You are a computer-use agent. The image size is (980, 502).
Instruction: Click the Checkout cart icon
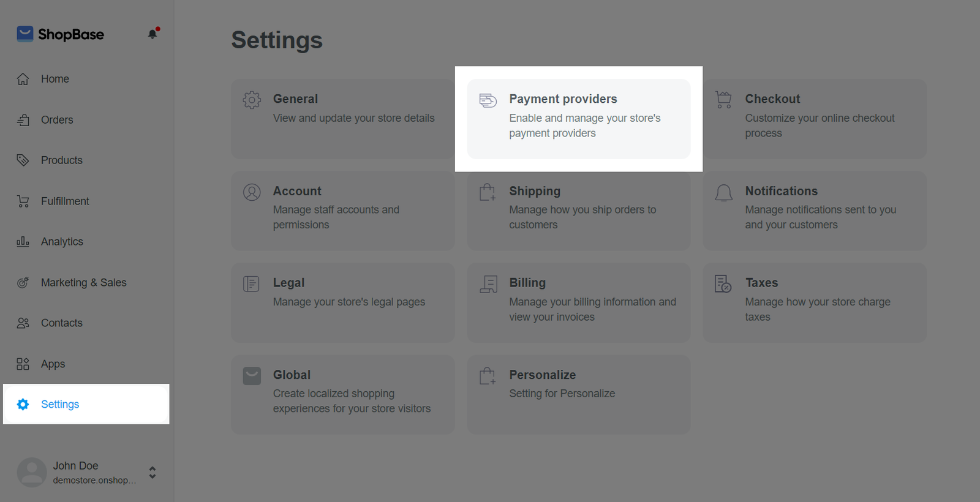pyautogui.click(x=723, y=100)
